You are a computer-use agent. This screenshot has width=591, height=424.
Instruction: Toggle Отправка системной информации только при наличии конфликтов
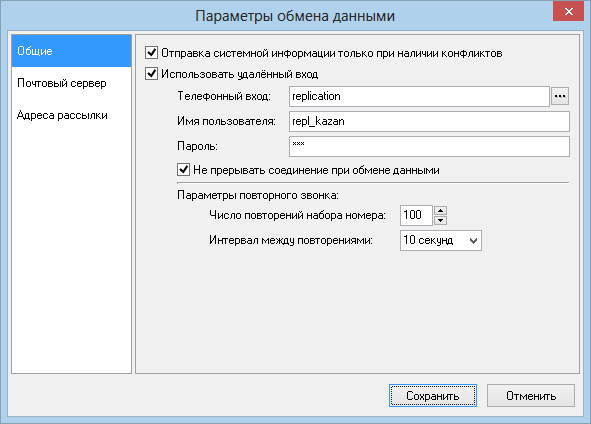[152, 53]
